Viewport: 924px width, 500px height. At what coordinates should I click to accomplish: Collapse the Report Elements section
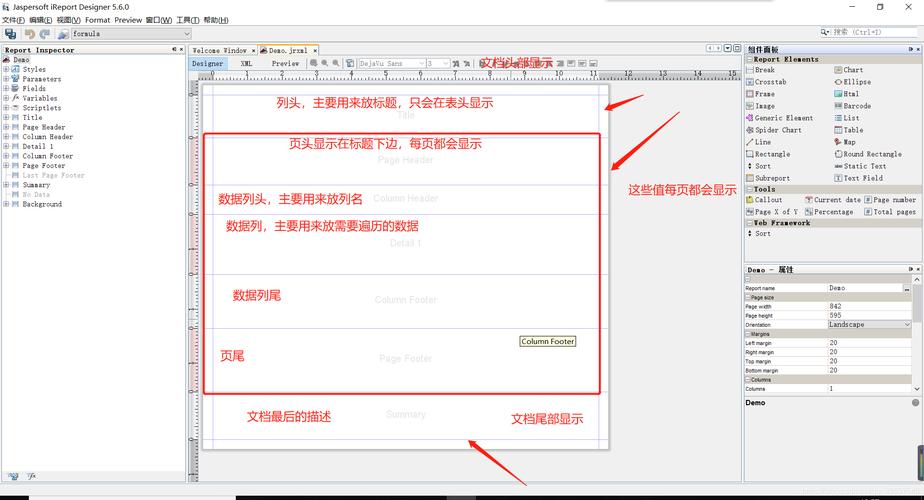tap(750, 60)
